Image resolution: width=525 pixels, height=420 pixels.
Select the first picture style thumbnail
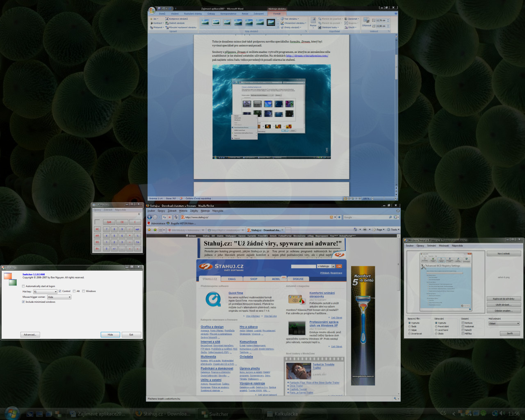pyautogui.click(x=205, y=22)
